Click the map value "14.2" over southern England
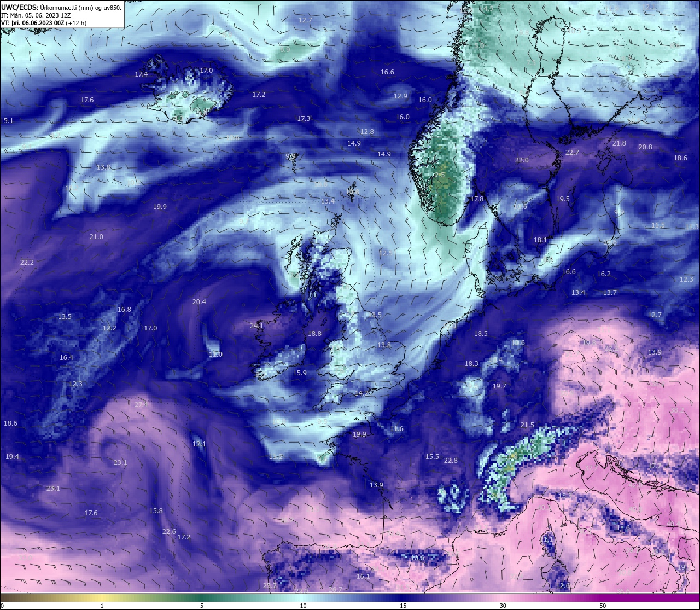Image resolution: width=700 pixels, height=610 pixels. coord(361,393)
